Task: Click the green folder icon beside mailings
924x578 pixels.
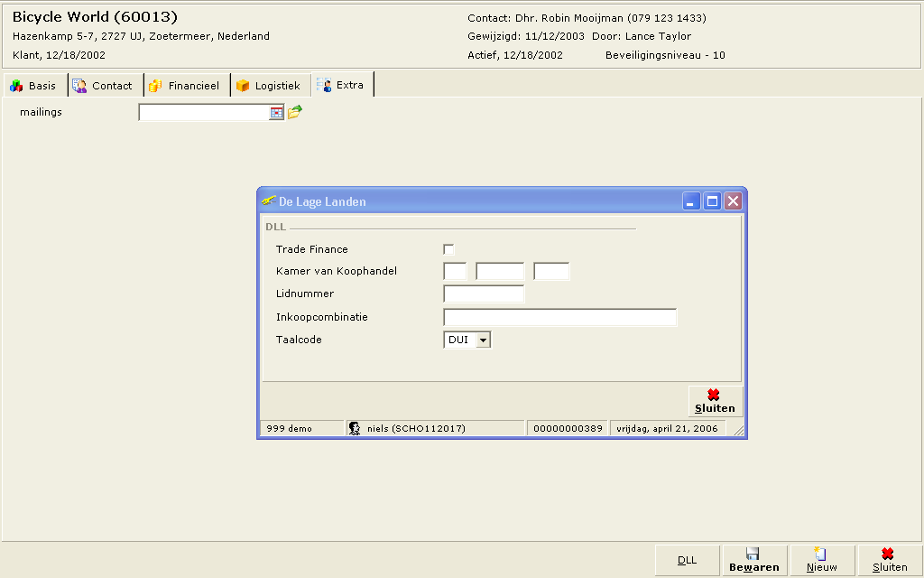Action: coord(295,111)
